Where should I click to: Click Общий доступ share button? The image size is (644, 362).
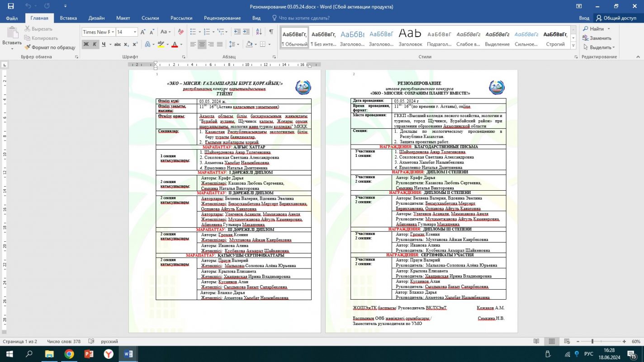616,18
